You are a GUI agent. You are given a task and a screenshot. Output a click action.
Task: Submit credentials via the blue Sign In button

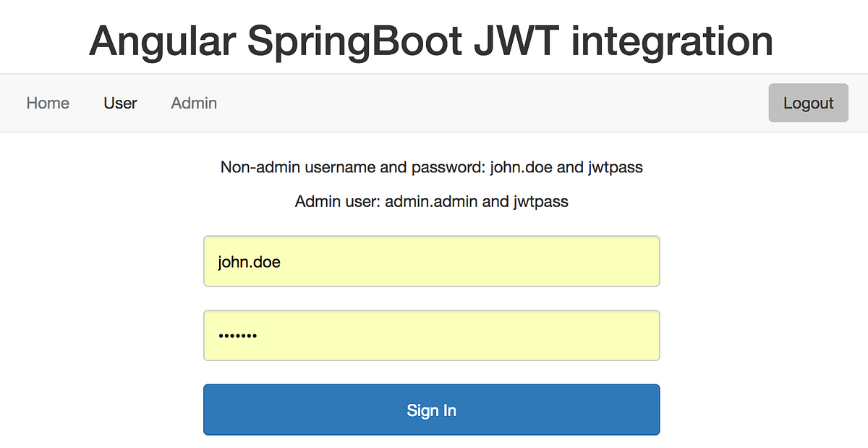[x=431, y=410]
